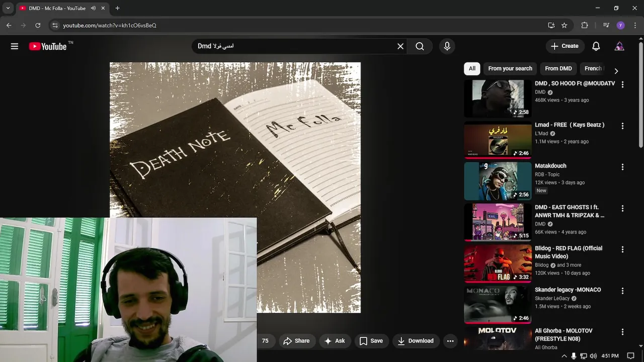Ask about this video
Viewport: 644px width, 362px height.
pyautogui.click(x=335, y=341)
